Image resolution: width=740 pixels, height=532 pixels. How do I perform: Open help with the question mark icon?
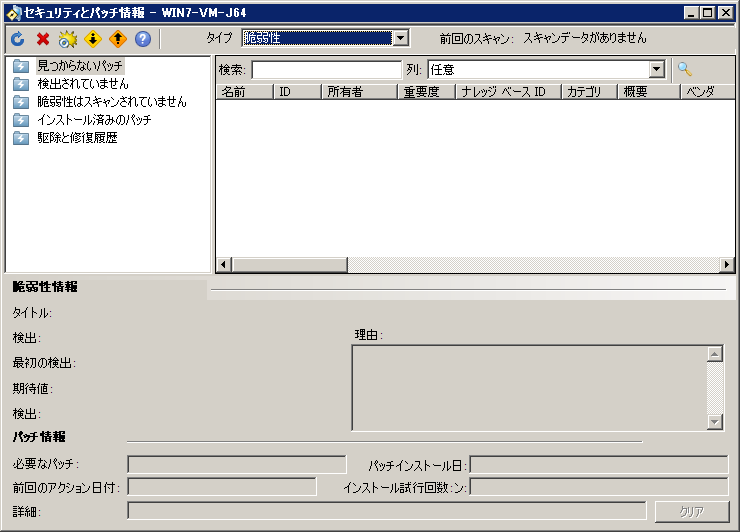tap(143, 39)
